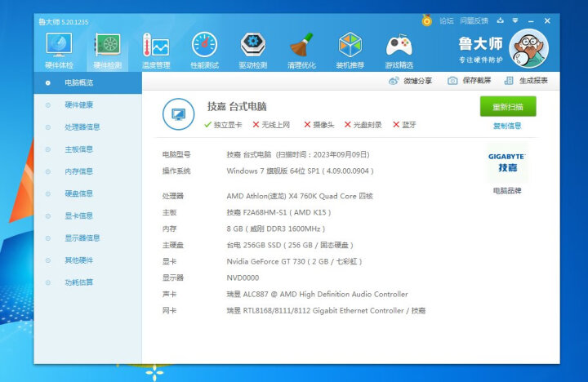Image resolution: width=588 pixels, height=382 pixels.
Task: Click 无线上网 status indicator
Action: coord(271,125)
